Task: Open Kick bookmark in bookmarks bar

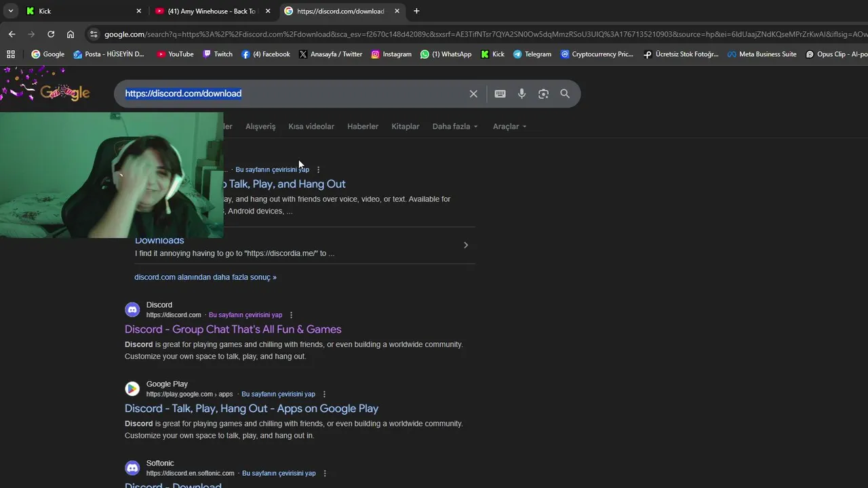Action: pos(492,54)
